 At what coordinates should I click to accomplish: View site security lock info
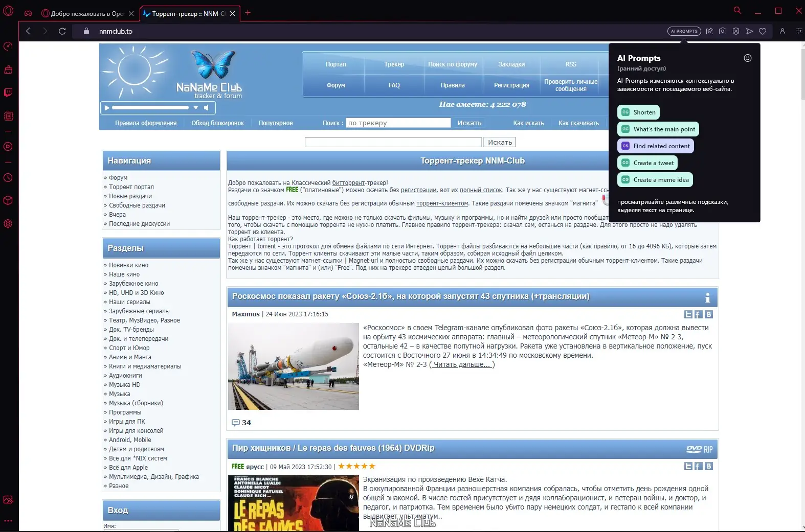click(x=86, y=31)
